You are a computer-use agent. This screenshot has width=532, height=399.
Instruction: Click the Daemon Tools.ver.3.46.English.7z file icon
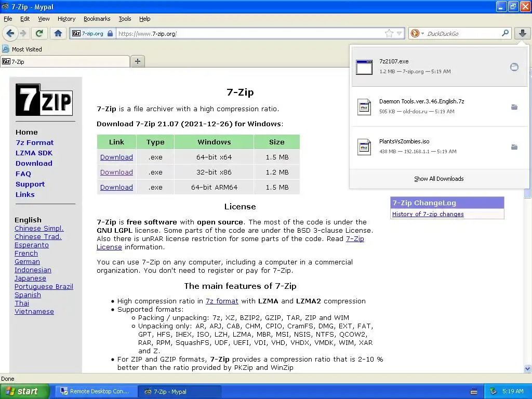coord(364,107)
